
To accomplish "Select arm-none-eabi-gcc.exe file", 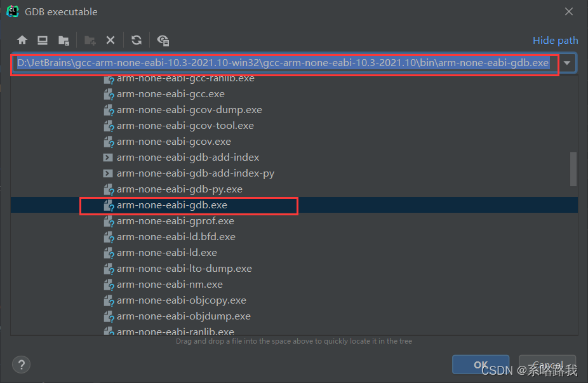I will click(x=171, y=94).
